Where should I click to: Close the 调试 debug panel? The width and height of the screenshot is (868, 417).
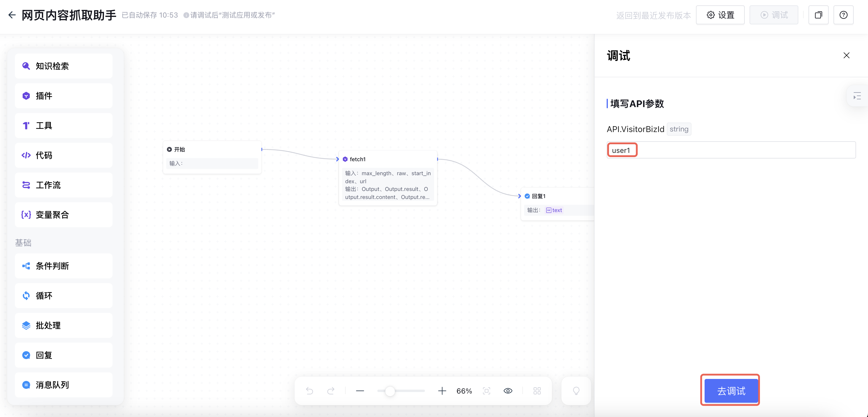click(846, 56)
